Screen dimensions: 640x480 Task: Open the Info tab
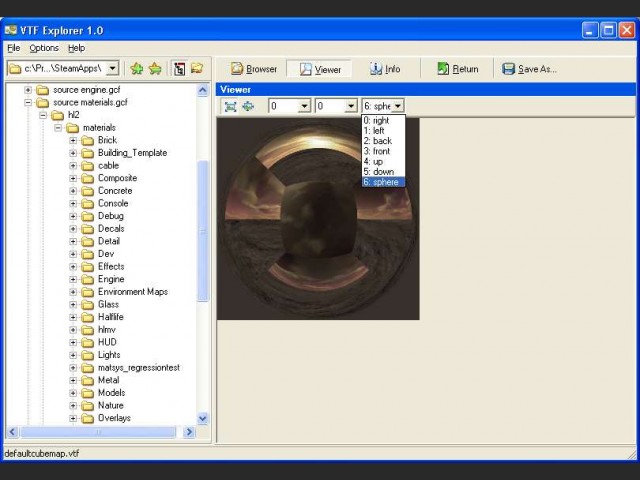tap(385, 69)
